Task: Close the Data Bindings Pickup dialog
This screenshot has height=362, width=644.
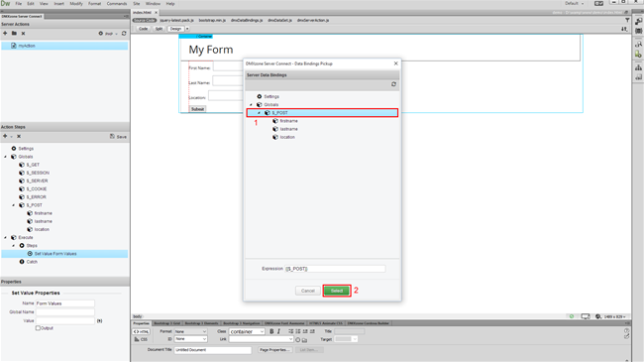Action: pos(395,63)
